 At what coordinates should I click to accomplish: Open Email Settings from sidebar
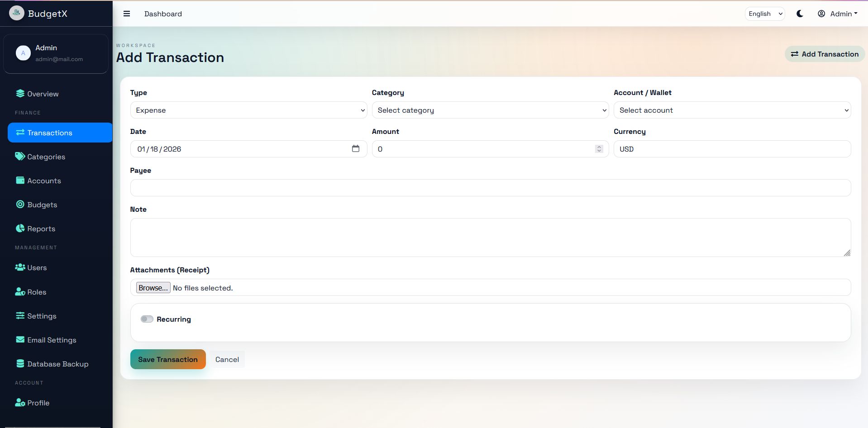(60, 340)
